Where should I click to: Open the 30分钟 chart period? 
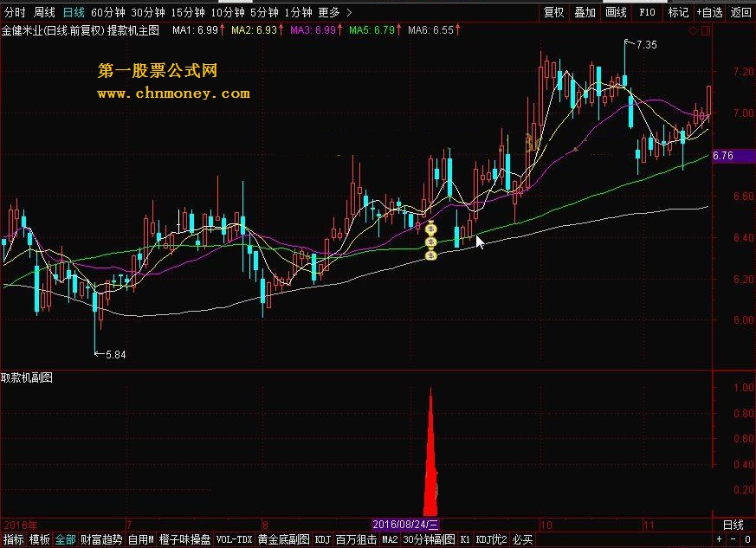pyautogui.click(x=148, y=12)
